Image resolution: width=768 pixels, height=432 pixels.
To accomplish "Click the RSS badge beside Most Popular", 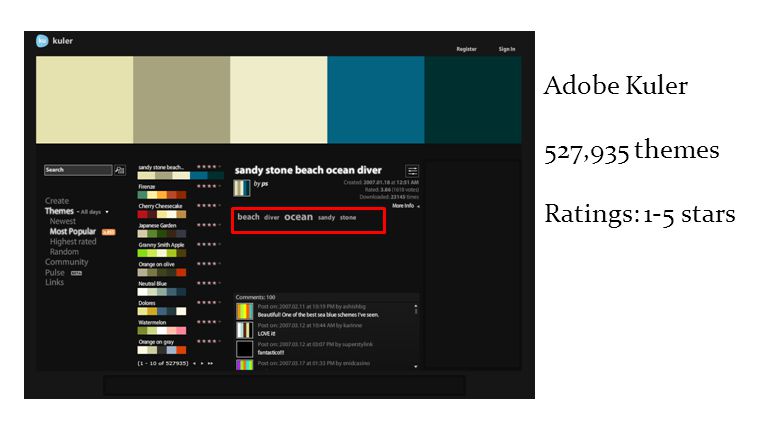I will click(108, 232).
